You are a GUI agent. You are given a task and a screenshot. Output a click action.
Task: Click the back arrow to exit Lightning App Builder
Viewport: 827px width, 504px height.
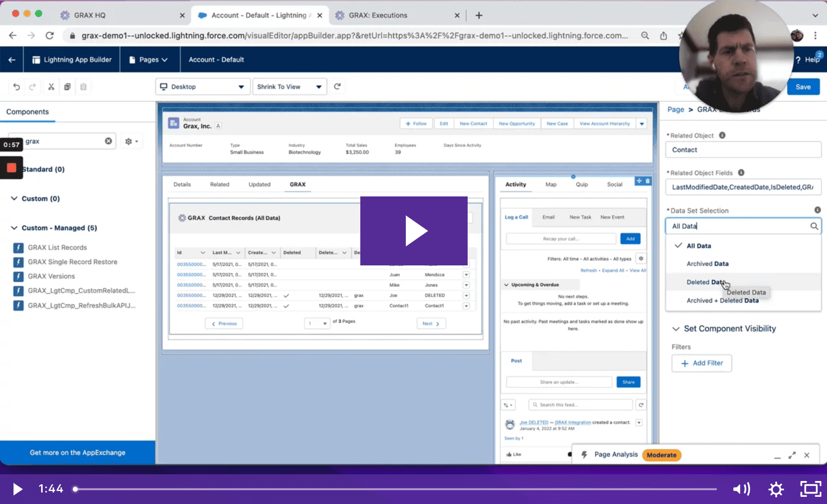click(x=11, y=59)
